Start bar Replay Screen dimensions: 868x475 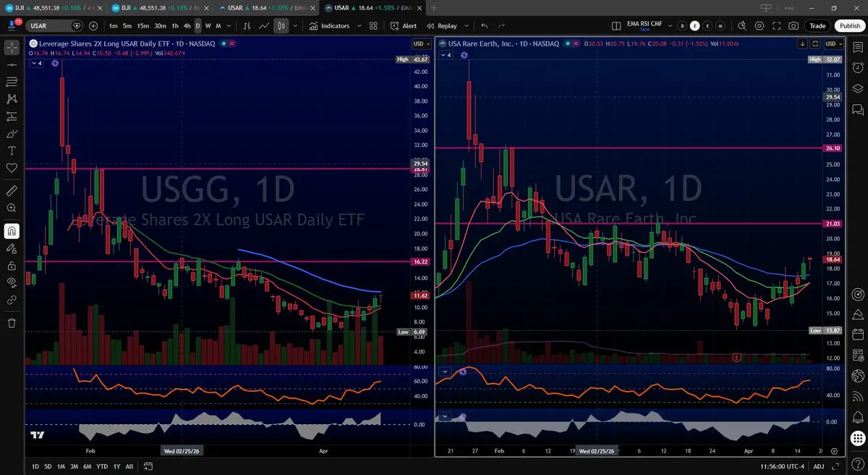441,26
